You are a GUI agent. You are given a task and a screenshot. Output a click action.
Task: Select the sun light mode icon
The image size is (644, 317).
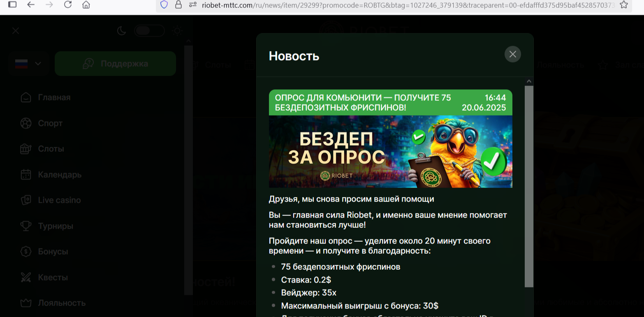177,31
